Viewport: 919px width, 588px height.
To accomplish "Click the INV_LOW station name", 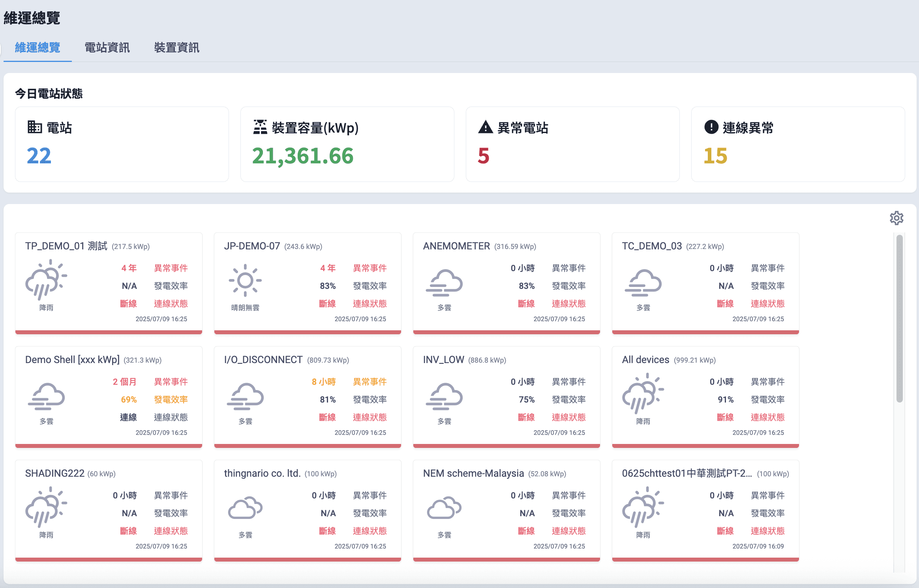I will [x=443, y=360].
